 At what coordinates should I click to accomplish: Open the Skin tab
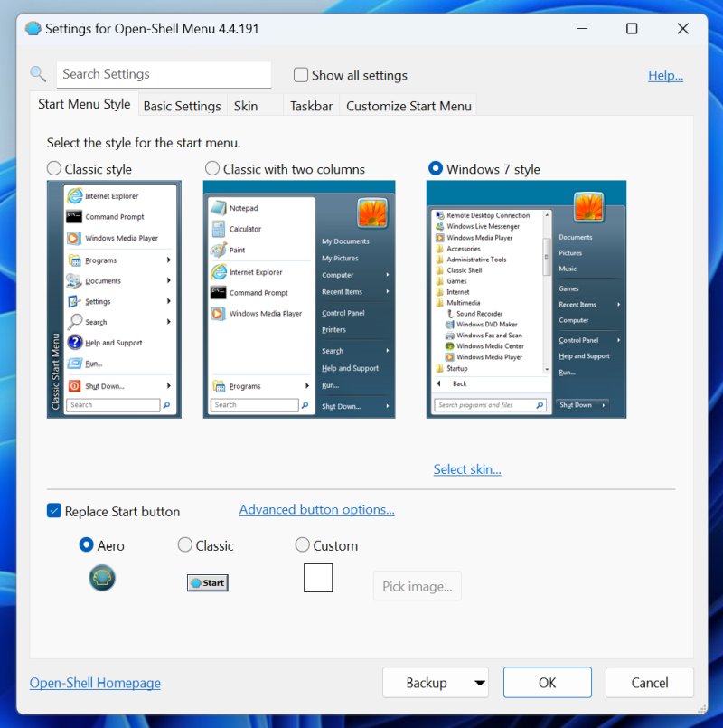(246, 106)
